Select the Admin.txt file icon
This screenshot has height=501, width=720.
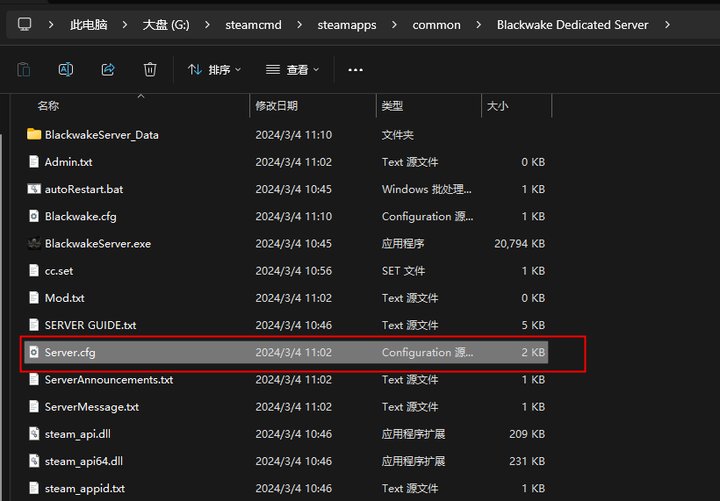[34, 162]
